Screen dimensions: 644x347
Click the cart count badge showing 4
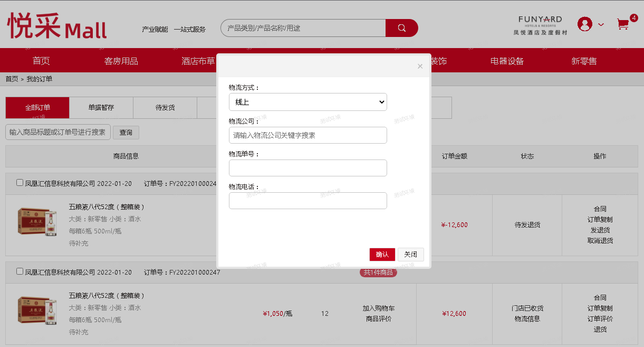pos(634,18)
